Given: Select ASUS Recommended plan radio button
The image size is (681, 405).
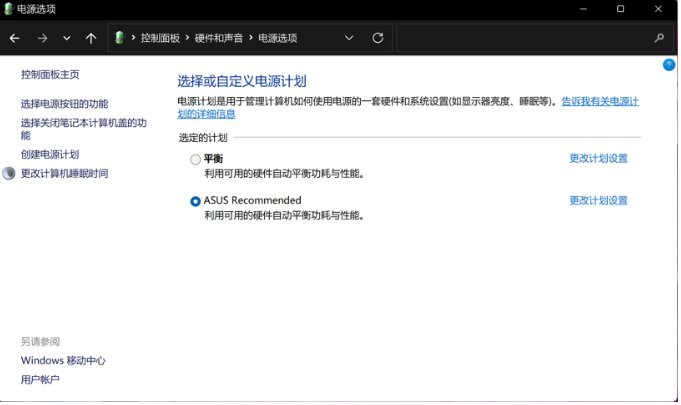Looking at the screenshot, I should tap(195, 201).
